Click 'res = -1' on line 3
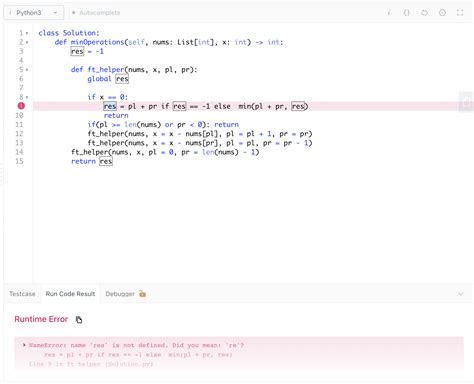Viewport: 474px width, 384px height. pos(87,51)
